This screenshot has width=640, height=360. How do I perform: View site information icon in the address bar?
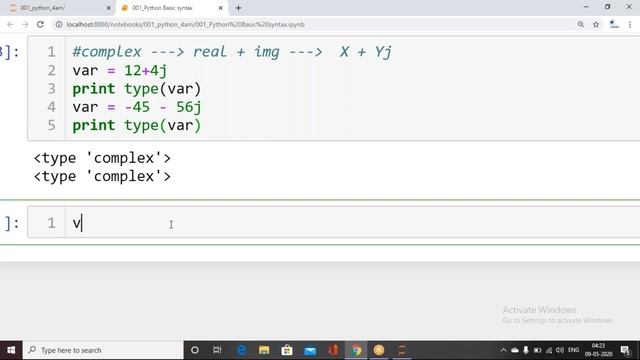point(59,24)
